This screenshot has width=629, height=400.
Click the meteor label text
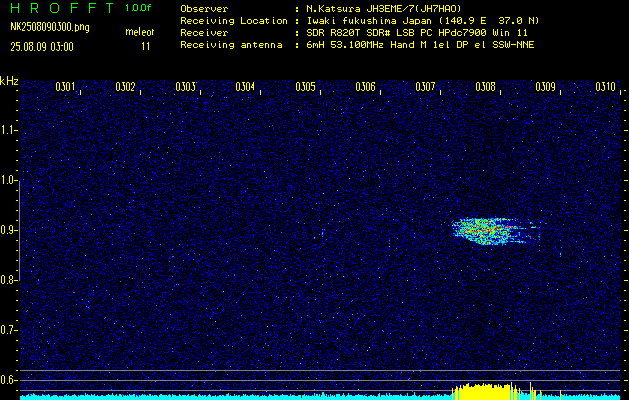(138, 32)
